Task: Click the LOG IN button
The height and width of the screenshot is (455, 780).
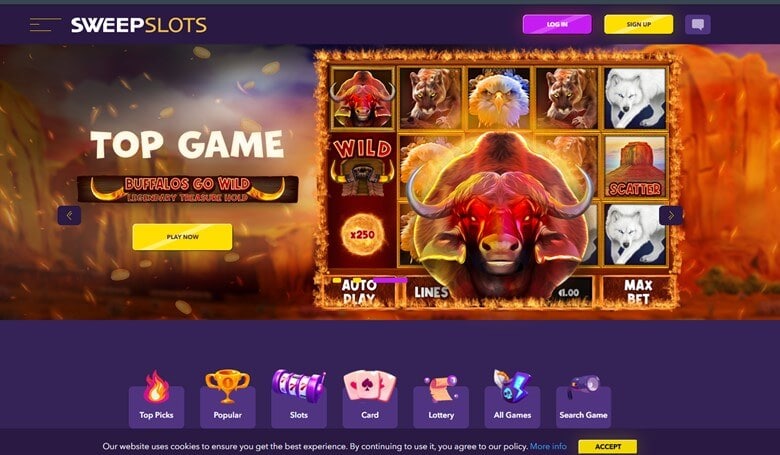Action: click(x=557, y=24)
